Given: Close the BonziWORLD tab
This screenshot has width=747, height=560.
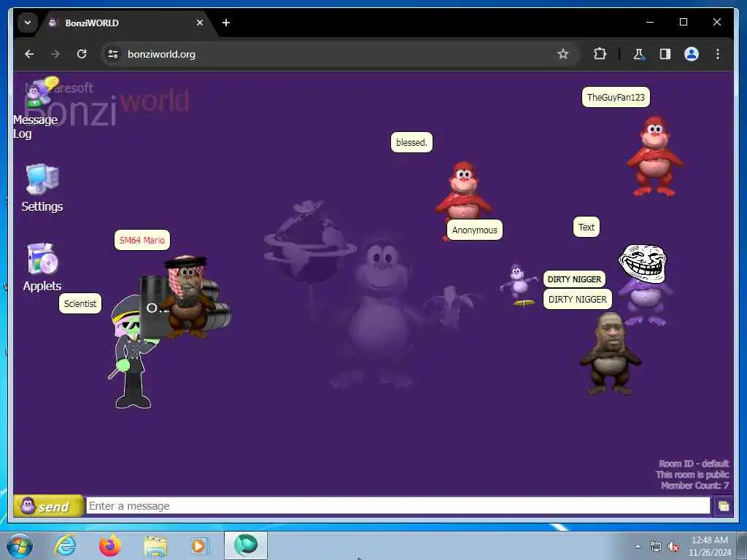Looking at the screenshot, I should point(200,23).
